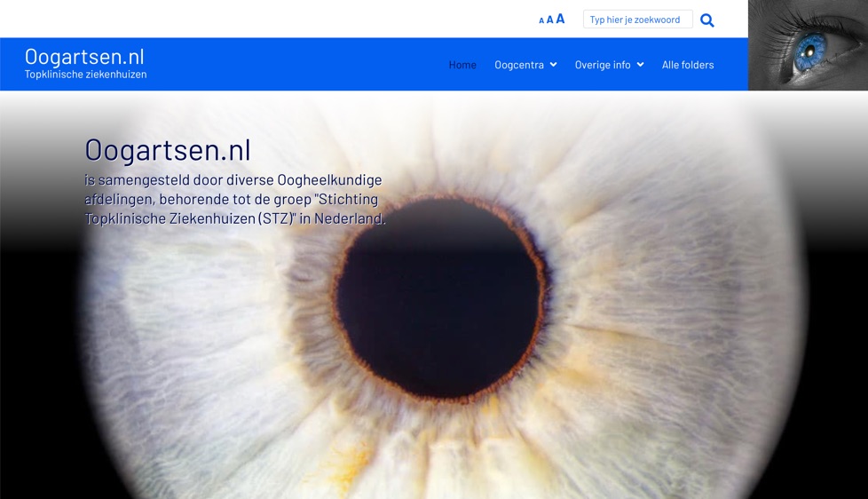Click the blue eye thumbnail image

808,45
